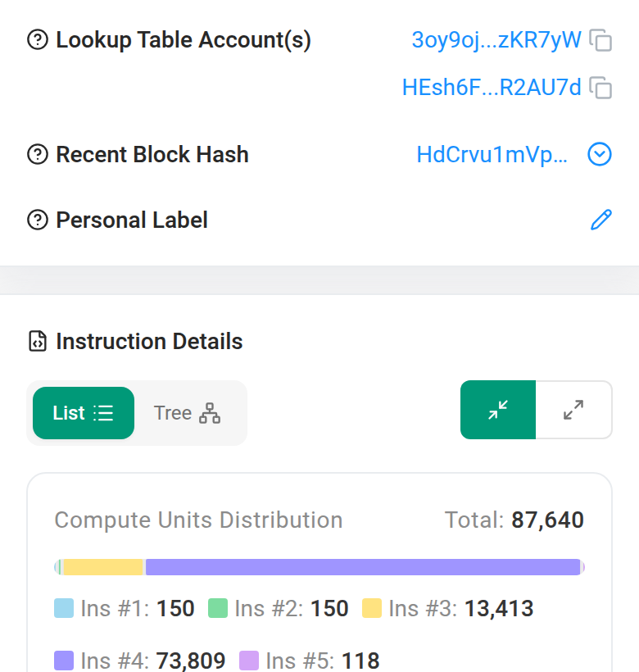Click the yellow Ins #3 bar segment
Image resolution: width=639 pixels, height=672 pixels.
pos(103,567)
